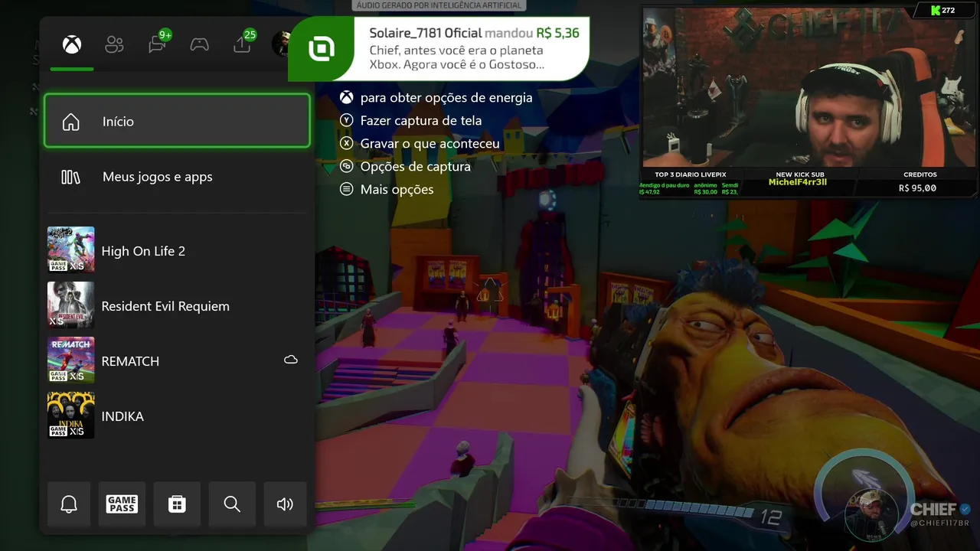Click the library icon beside Meus jogos

70,177
